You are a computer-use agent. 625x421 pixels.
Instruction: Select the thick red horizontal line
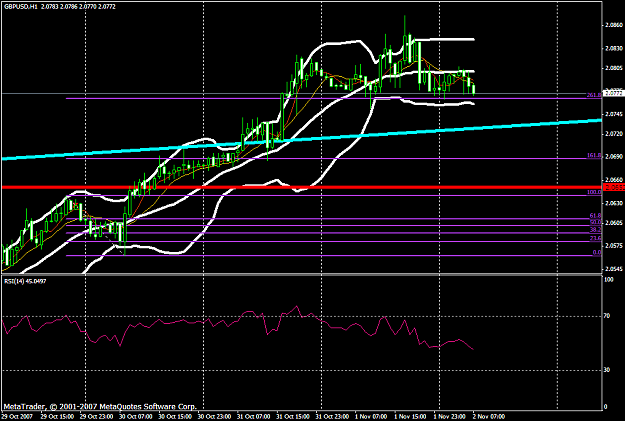click(x=301, y=187)
